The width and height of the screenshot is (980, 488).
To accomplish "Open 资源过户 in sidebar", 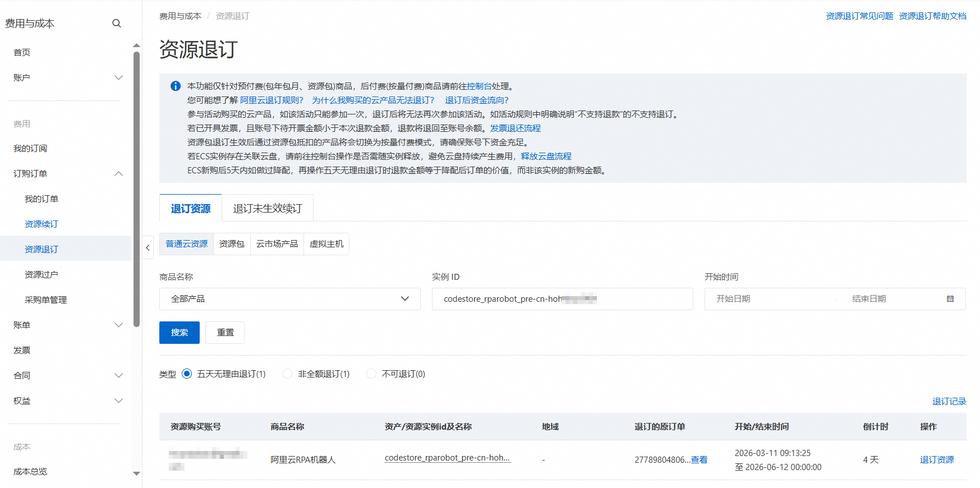I will (x=42, y=274).
